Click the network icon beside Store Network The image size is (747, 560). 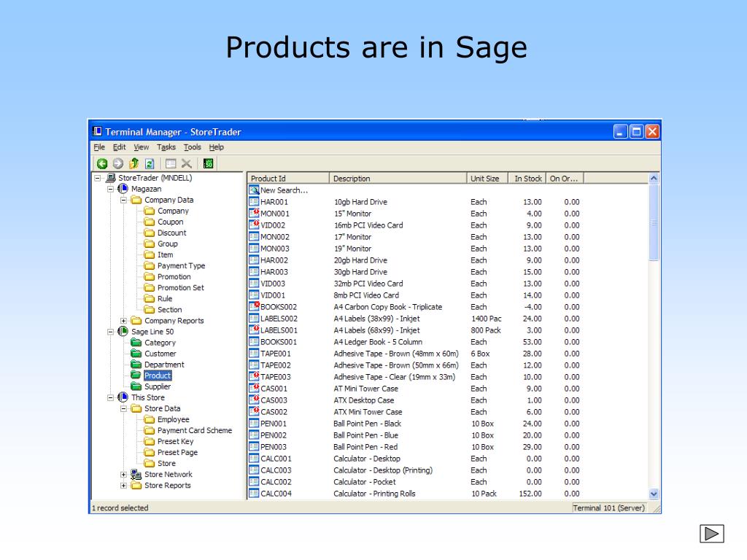coord(136,474)
